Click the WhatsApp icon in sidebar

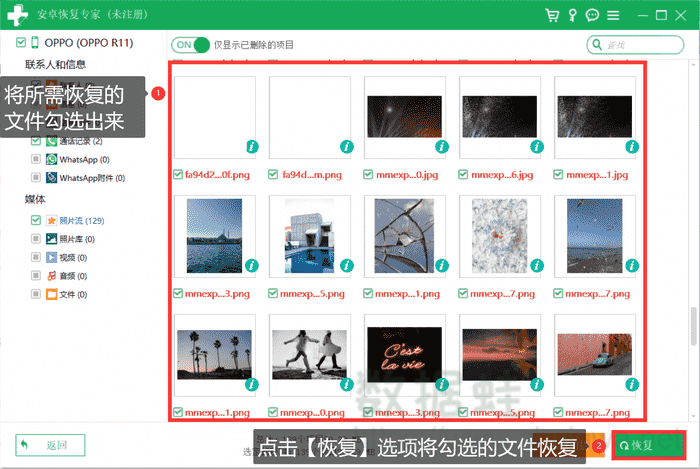51,159
